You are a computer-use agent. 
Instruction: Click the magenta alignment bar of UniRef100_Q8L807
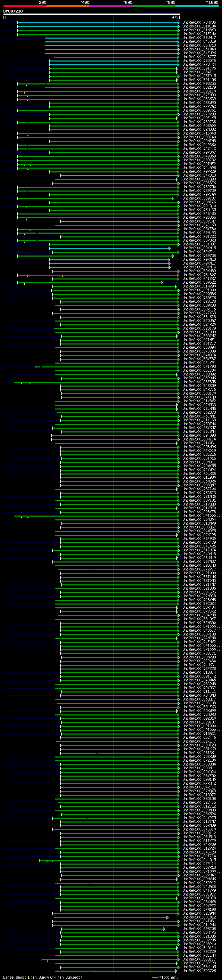(98, 275)
